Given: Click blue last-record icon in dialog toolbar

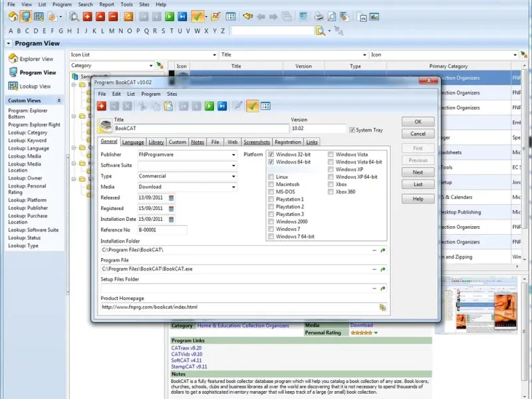Looking at the screenshot, I should [222, 106].
